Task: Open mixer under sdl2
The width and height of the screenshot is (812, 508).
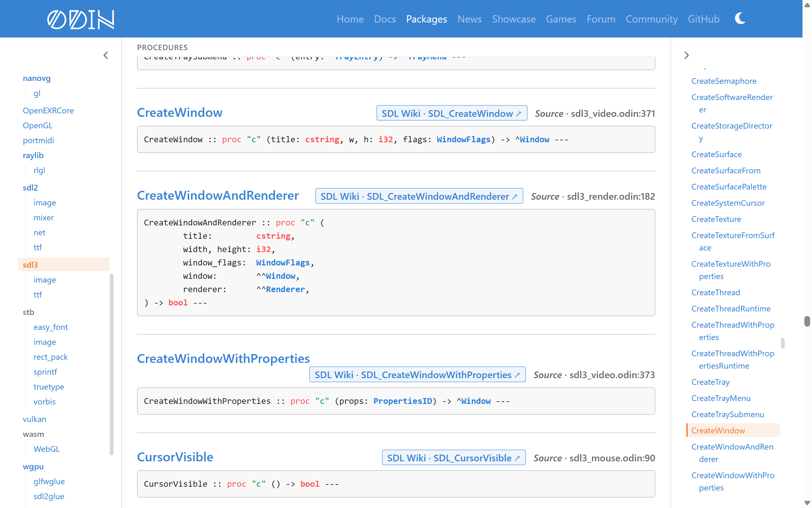Action: pos(44,217)
